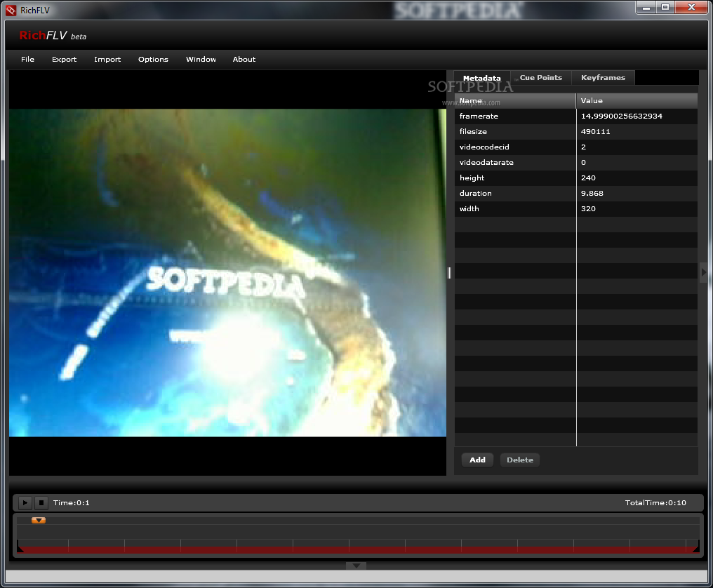Maximize the RichFLV window
713x588 pixels.
point(665,8)
